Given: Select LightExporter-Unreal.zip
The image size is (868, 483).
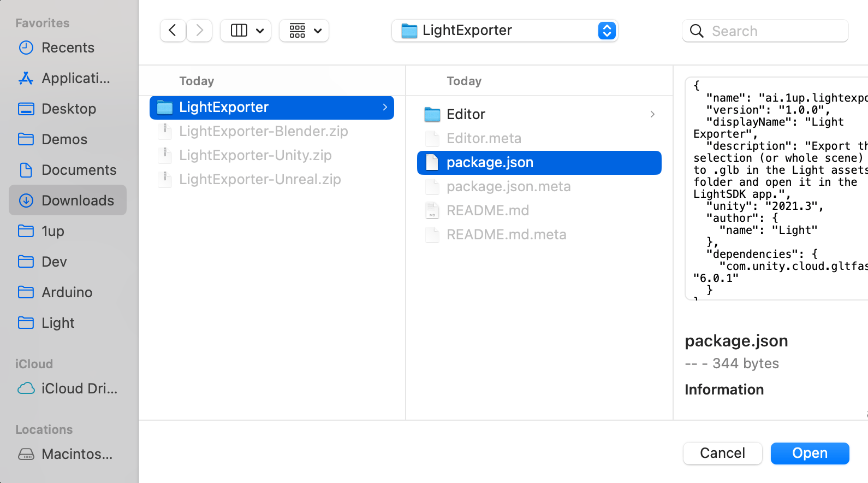Looking at the screenshot, I should [x=272, y=179].
